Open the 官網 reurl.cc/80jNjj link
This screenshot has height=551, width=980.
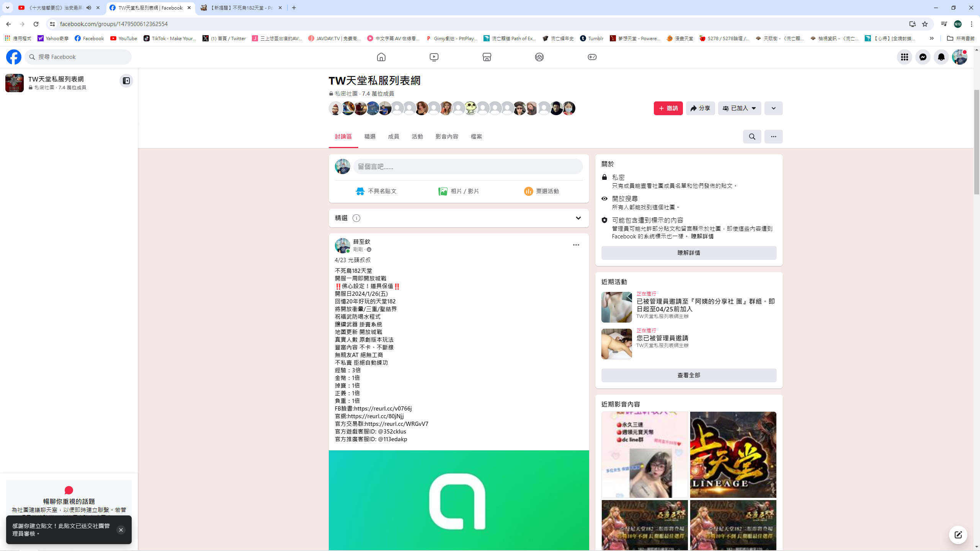(376, 416)
